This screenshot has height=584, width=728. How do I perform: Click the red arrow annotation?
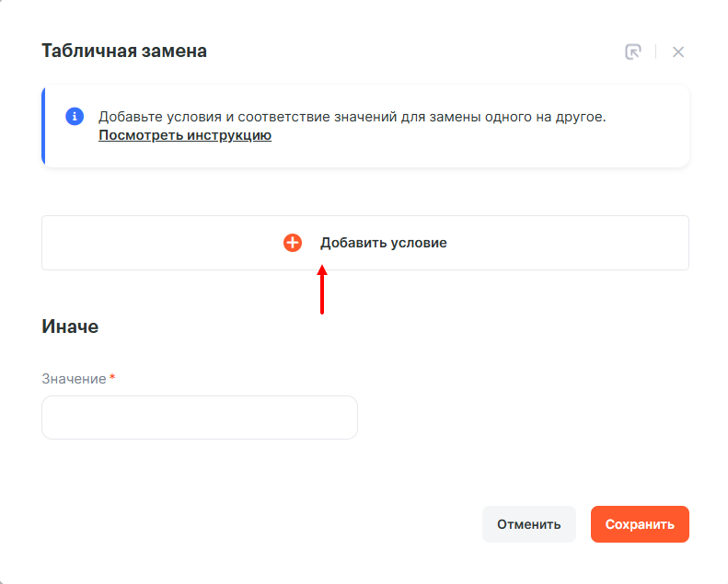tap(322, 290)
